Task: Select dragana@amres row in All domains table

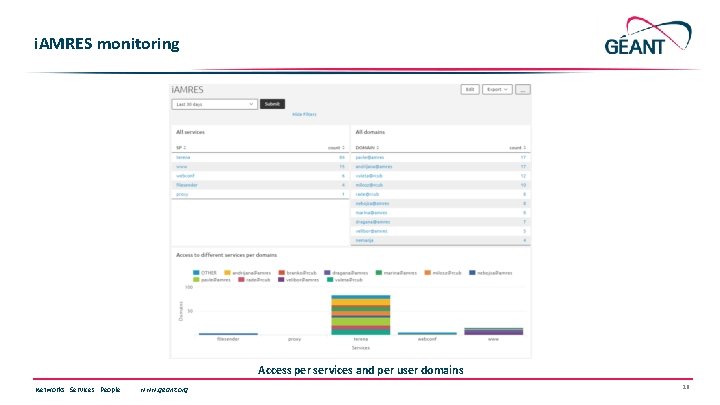Action: coord(441,222)
